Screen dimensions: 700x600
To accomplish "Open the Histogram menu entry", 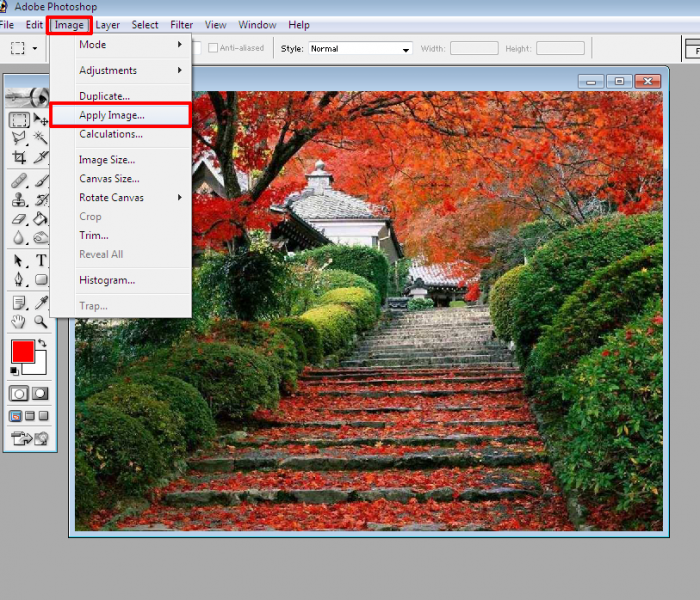I will tap(107, 280).
